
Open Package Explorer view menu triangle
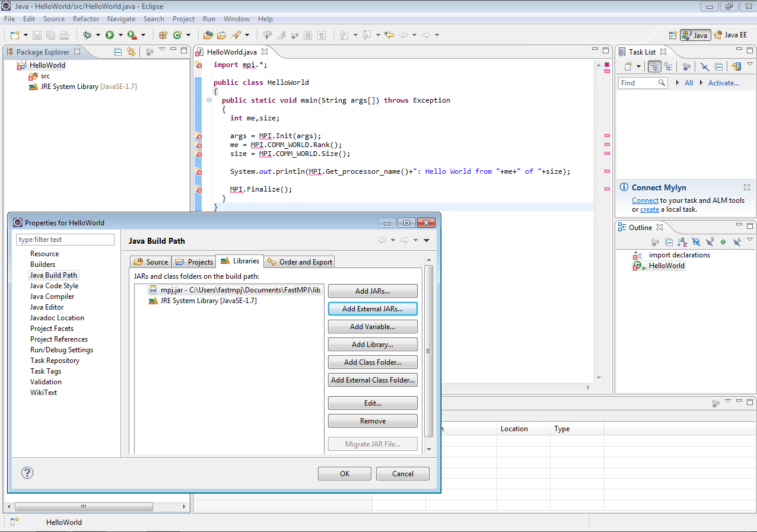tap(162, 50)
